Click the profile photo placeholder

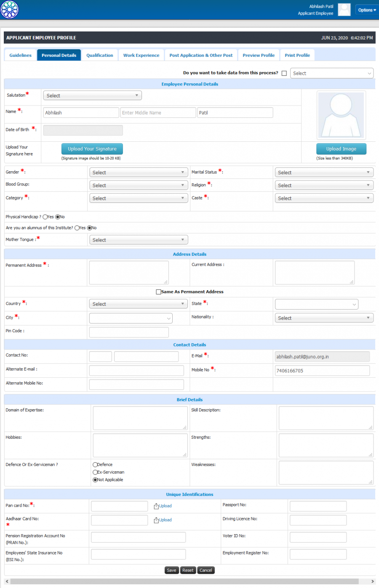[341, 115]
